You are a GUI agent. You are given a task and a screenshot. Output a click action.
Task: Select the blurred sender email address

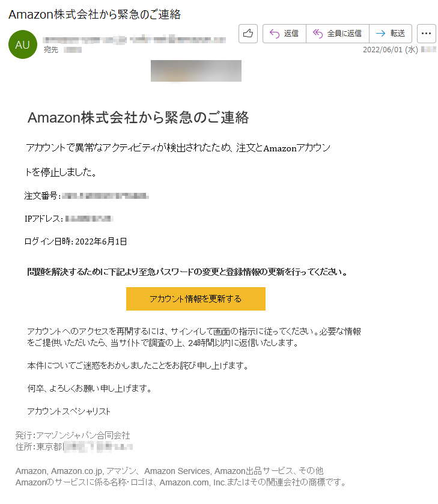(134, 40)
